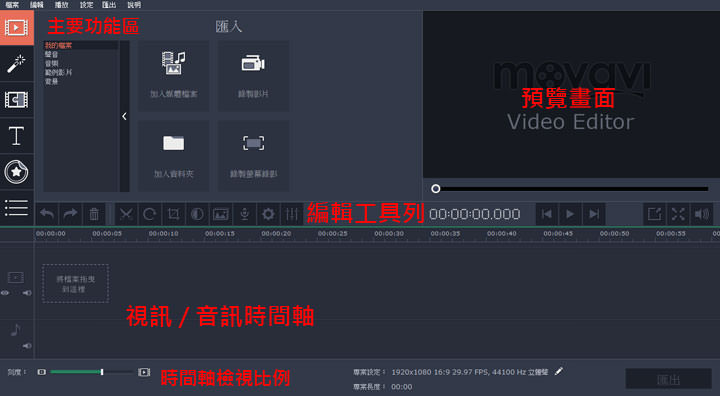Open the Filters magic wand tab

(x=17, y=64)
